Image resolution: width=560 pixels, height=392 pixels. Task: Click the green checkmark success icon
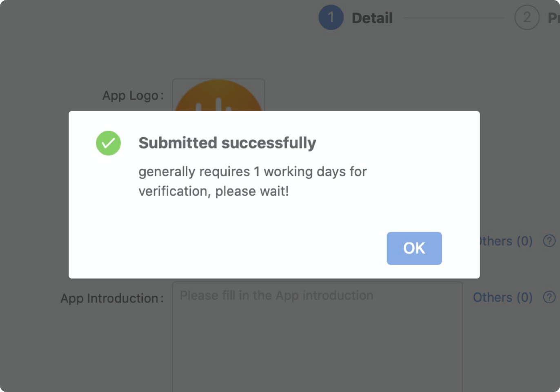coord(108,143)
